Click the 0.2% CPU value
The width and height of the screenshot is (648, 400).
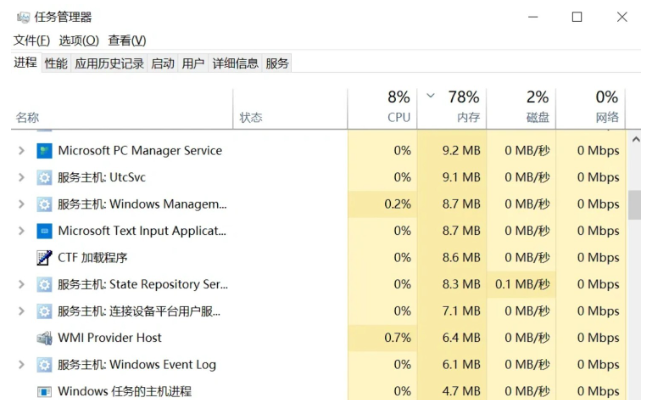point(398,204)
